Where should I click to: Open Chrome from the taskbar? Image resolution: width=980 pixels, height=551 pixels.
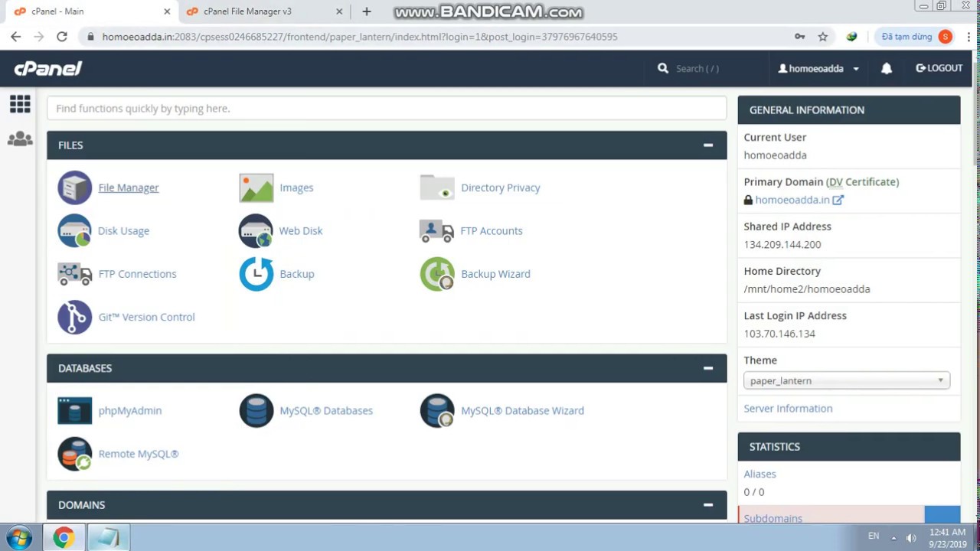[x=64, y=537]
